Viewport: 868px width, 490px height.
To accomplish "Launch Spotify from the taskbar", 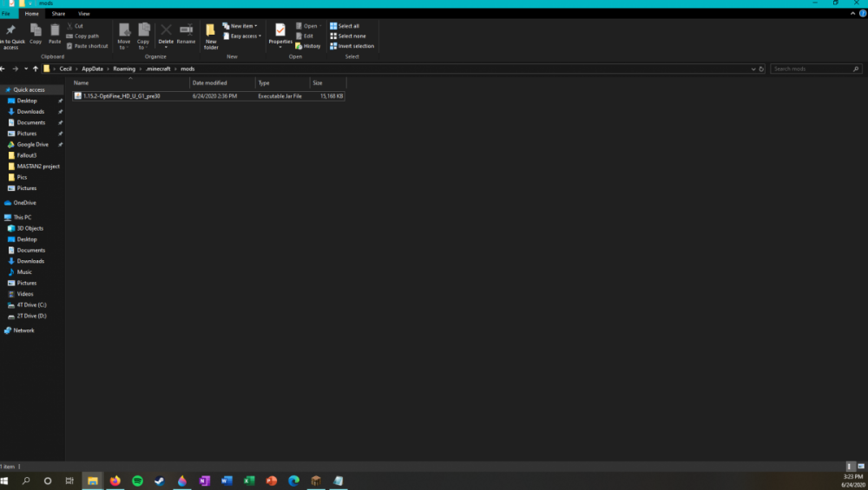I will (x=137, y=480).
